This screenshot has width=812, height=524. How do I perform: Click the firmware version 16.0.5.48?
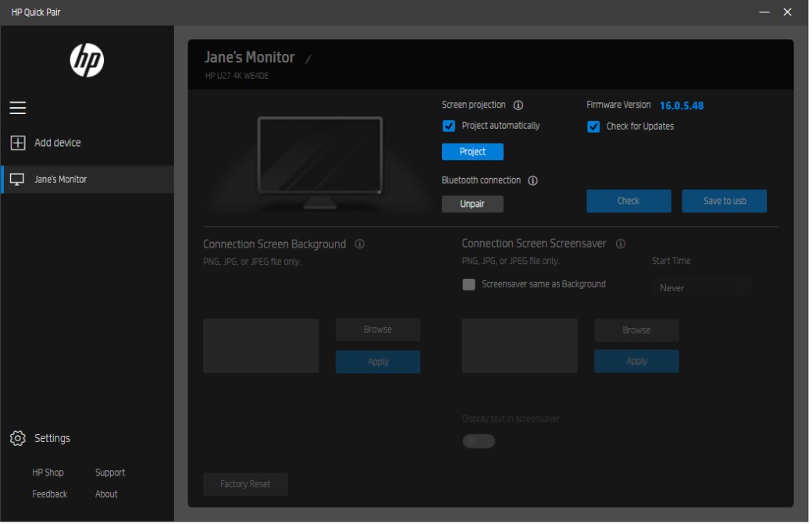[682, 106]
